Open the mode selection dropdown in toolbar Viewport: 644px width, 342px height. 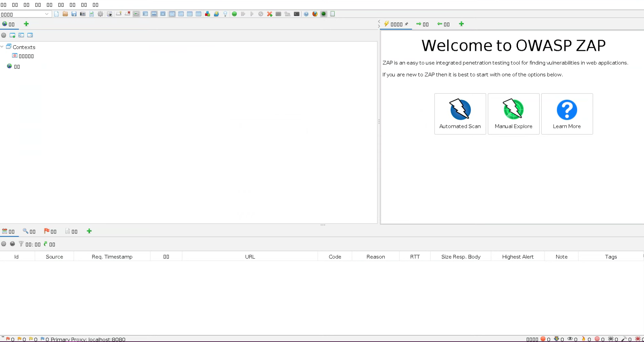click(x=25, y=14)
